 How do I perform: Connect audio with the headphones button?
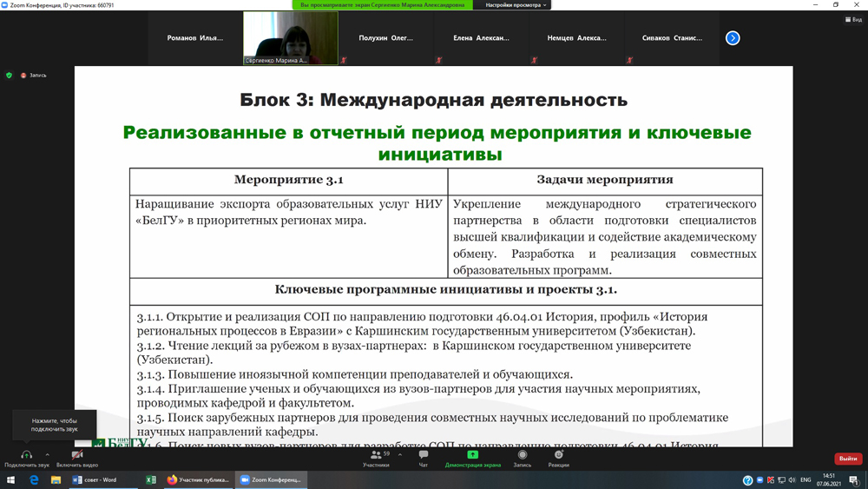(26, 456)
